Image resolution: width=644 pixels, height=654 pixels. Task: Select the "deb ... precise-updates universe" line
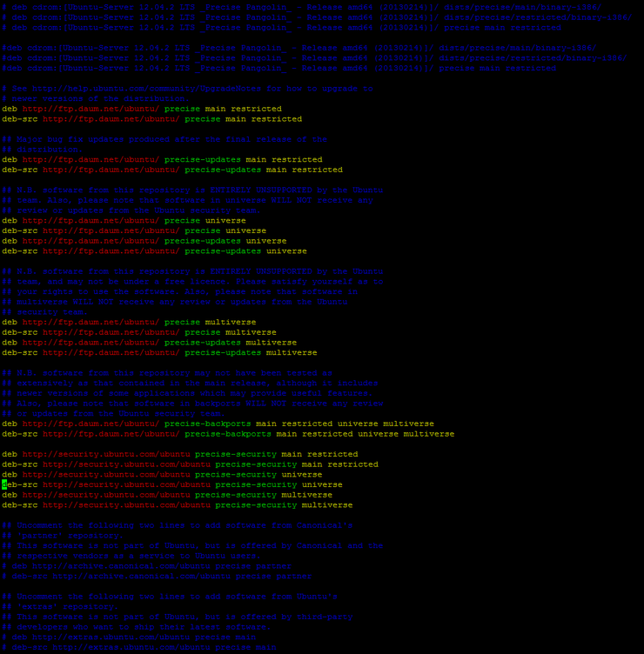point(144,241)
